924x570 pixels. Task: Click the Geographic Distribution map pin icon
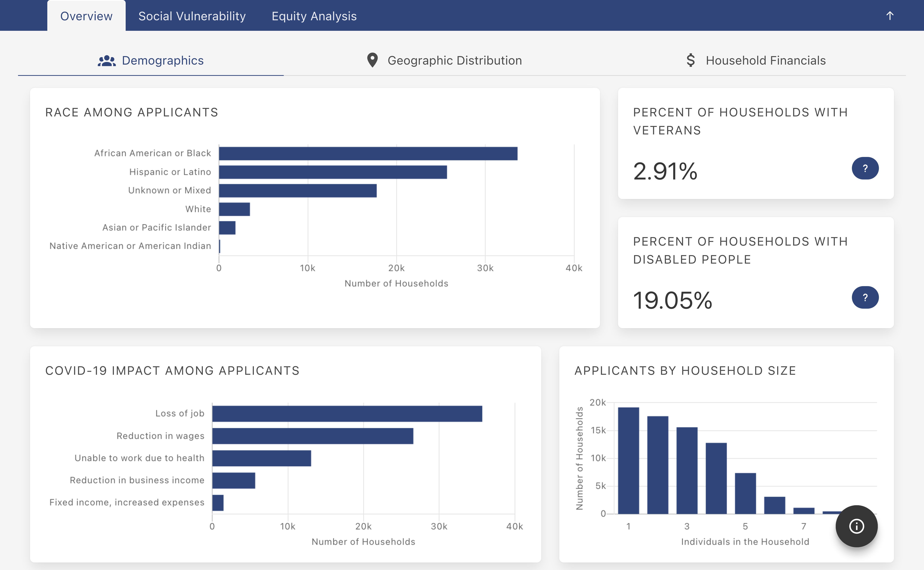(372, 60)
